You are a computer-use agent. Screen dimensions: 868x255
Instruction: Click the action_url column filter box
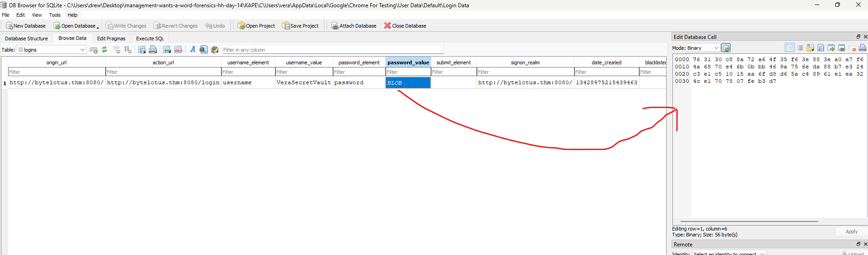coord(163,72)
